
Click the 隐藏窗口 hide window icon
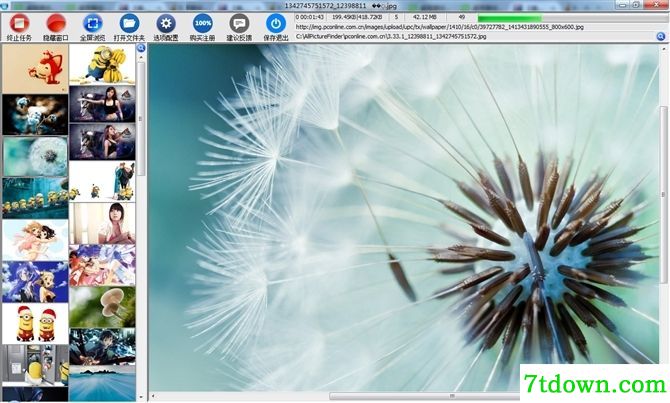pyautogui.click(x=56, y=24)
